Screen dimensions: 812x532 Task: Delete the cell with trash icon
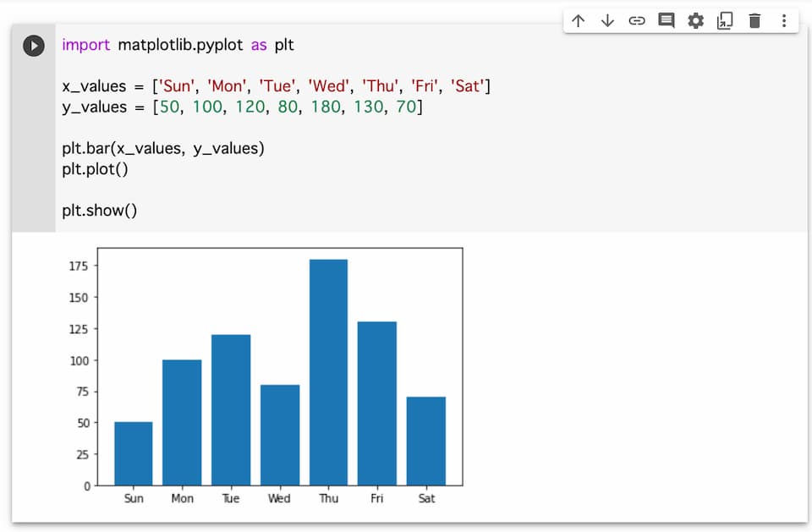click(x=754, y=21)
